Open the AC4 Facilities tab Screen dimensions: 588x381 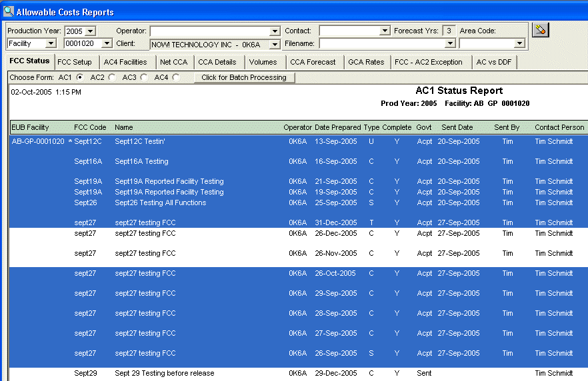click(125, 62)
